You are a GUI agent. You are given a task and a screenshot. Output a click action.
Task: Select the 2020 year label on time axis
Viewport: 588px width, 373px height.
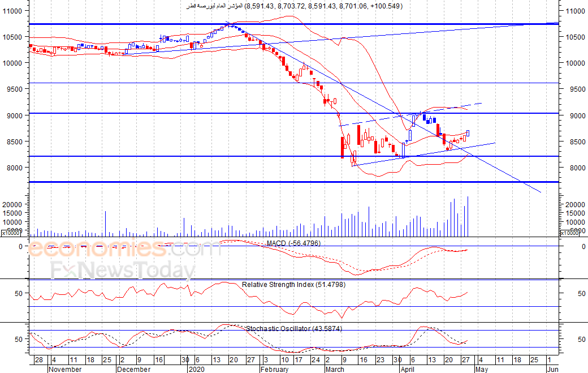coord(197,369)
